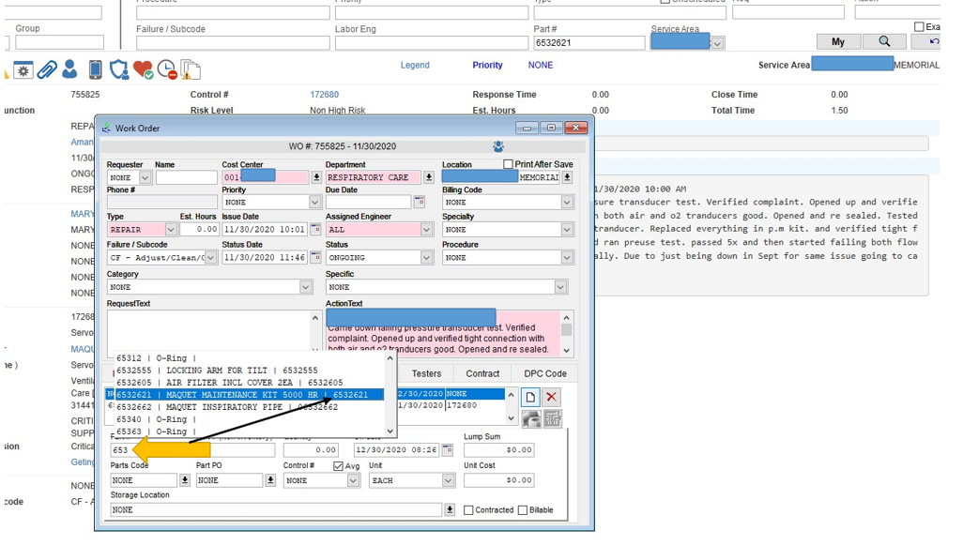The image size is (963, 560).
Task: Check the Contracted checkbox
Action: (468, 510)
